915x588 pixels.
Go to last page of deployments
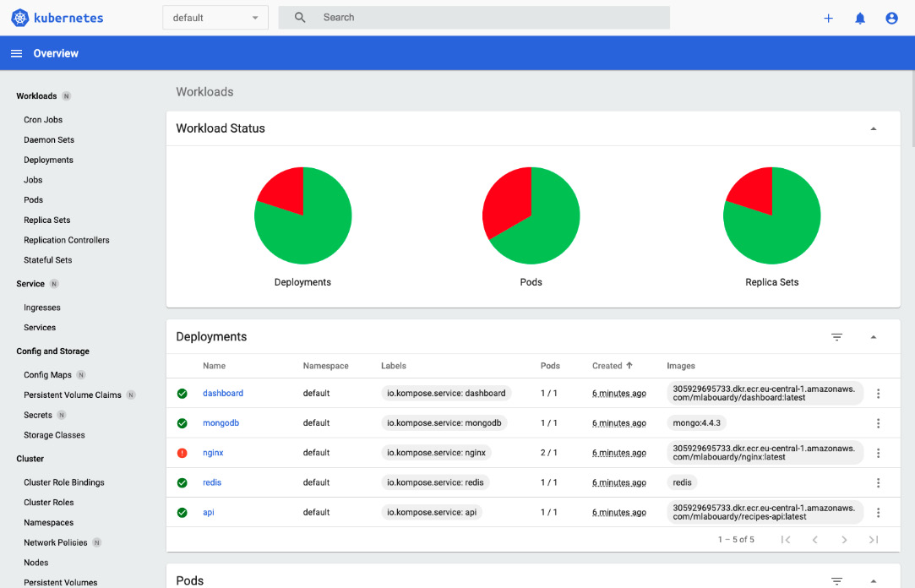(874, 540)
